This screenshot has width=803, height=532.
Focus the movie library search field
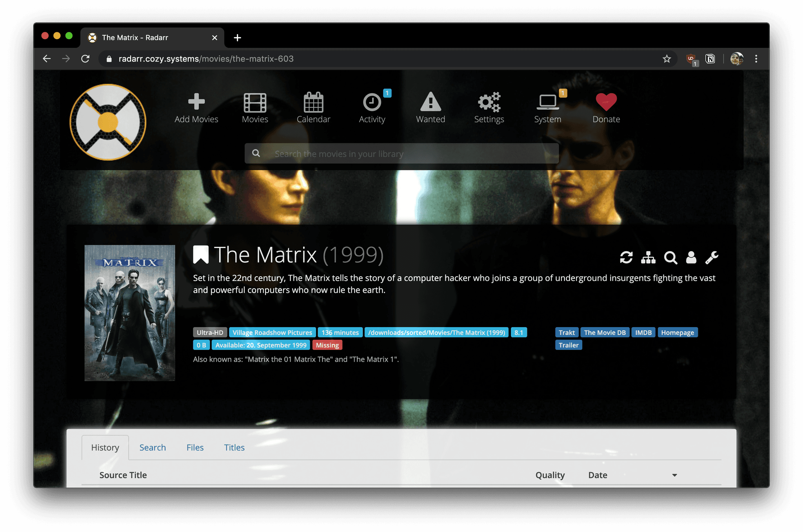point(401,154)
